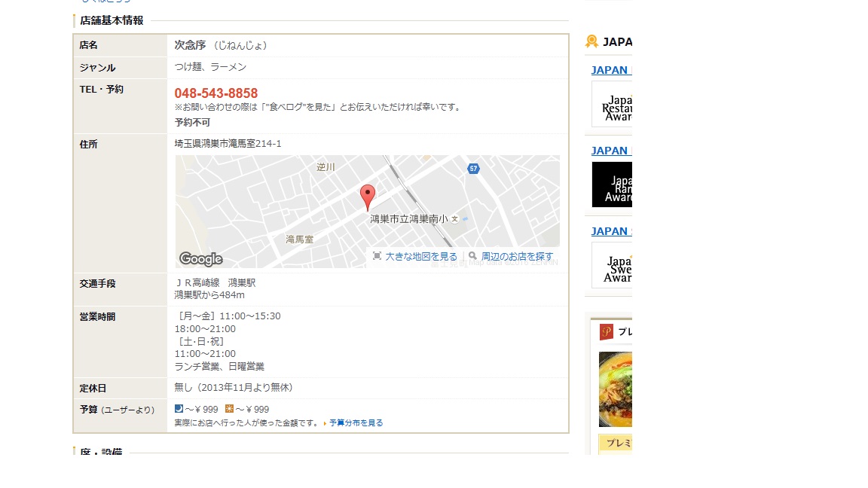Click genre text つけ麺、ラーメン
868x488 pixels.
click(210, 67)
